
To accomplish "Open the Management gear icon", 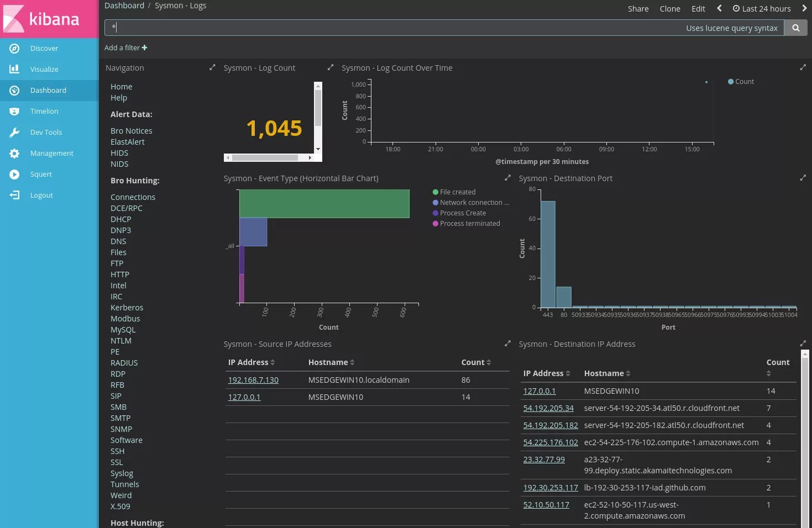I will pyautogui.click(x=14, y=153).
